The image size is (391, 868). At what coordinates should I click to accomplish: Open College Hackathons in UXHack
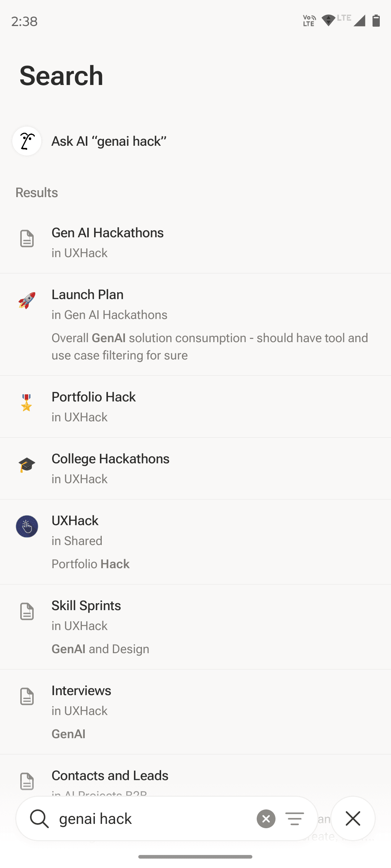(x=195, y=468)
